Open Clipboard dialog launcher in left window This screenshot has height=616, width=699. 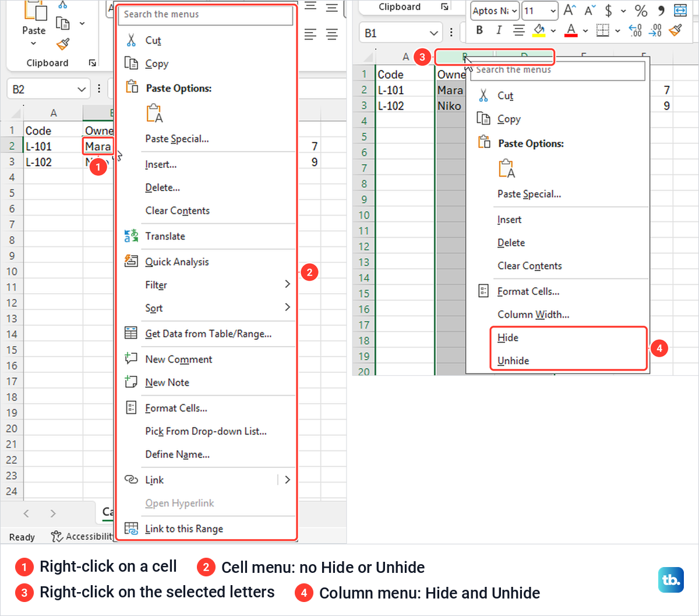point(92,63)
